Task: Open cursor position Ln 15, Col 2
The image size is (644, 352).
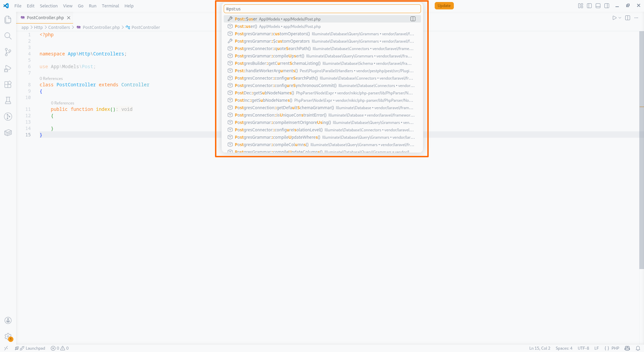Action: [x=540, y=348]
